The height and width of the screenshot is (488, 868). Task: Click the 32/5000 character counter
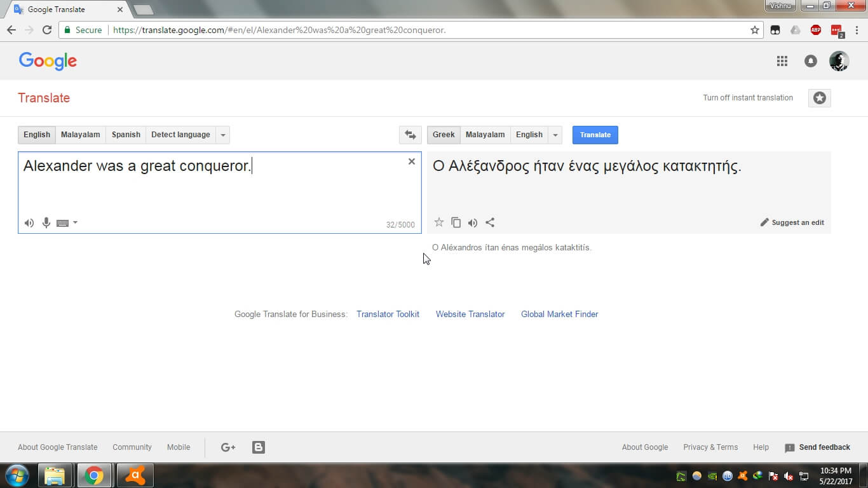pos(400,225)
